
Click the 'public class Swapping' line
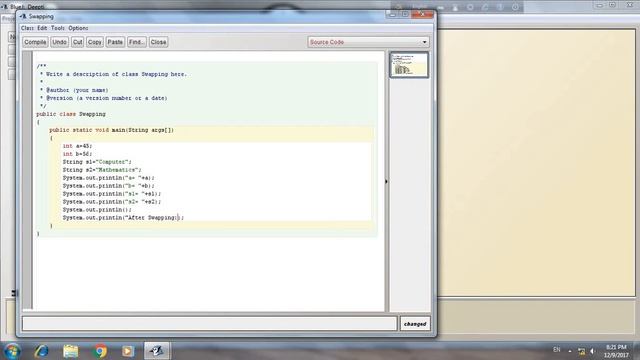pyautogui.click(x=71, y=114)
